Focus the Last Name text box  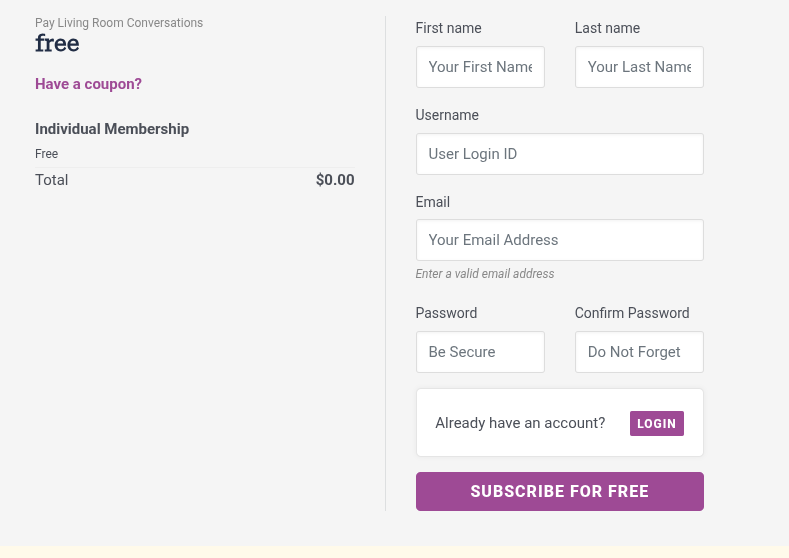click(639, 67)
